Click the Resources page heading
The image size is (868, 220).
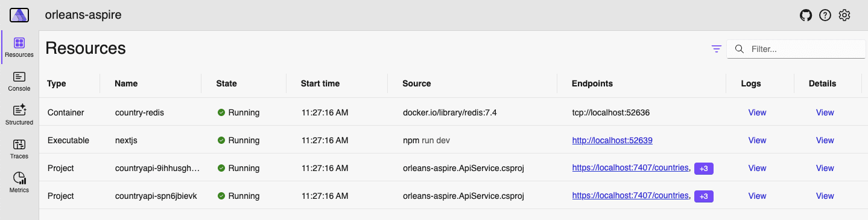[x=86, y=48]
